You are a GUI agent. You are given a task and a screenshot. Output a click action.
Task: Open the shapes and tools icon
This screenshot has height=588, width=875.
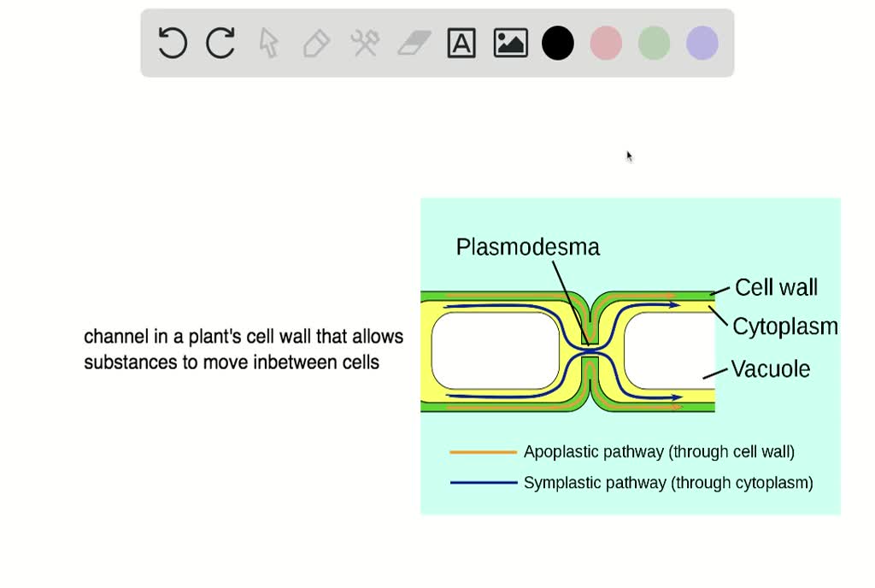point(362,43)
